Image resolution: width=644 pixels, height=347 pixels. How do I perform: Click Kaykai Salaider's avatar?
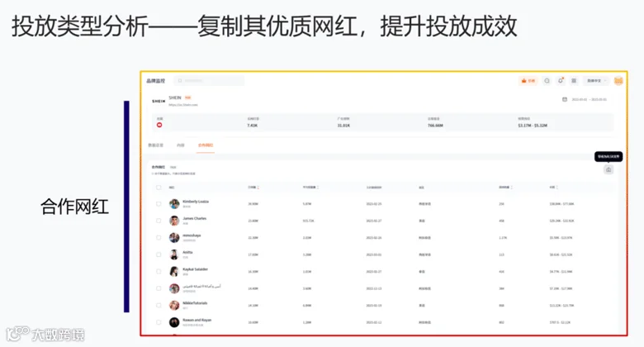[174, 271]
